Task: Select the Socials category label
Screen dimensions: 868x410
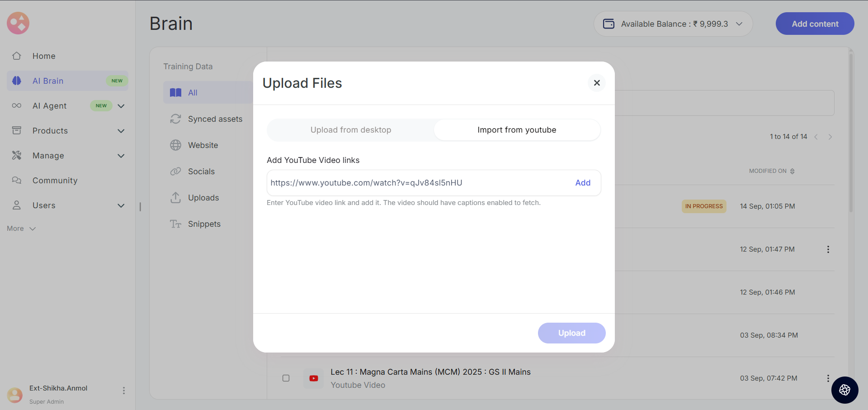Action: [201, 172]
